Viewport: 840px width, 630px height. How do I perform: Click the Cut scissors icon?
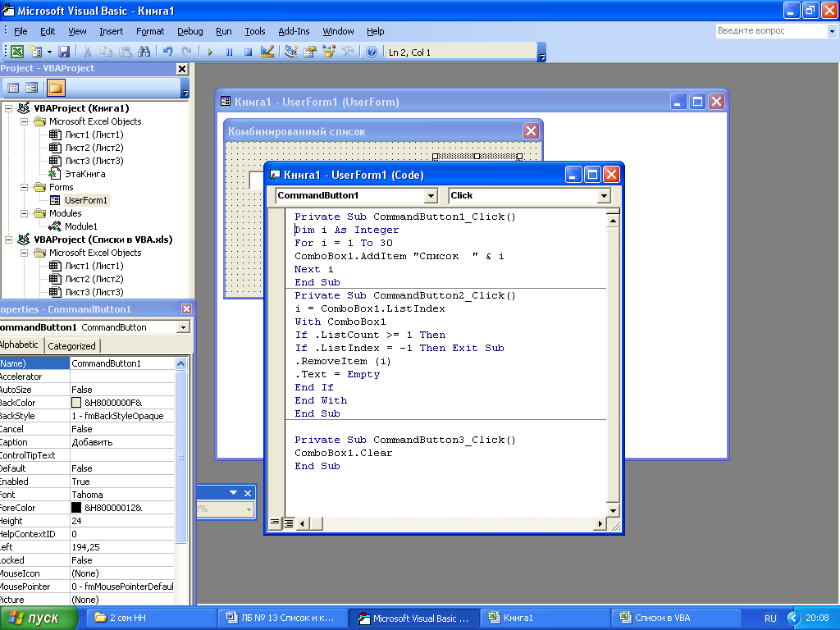pos(87,52)
